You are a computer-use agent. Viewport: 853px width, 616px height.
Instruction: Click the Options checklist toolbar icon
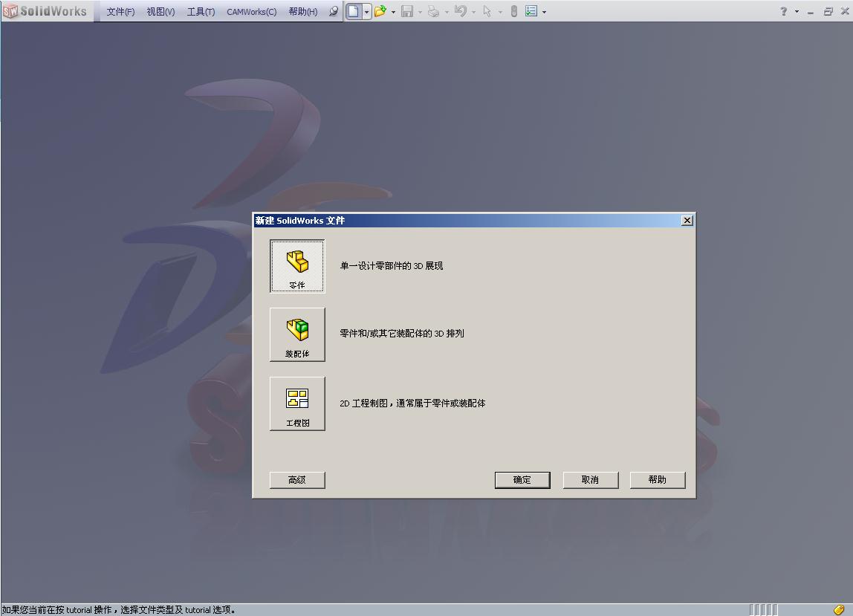pos(531,11)
